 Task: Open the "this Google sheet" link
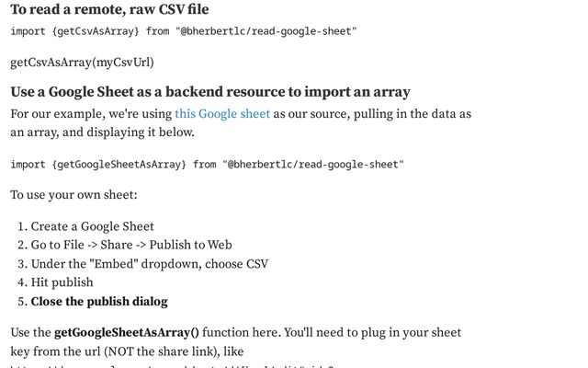(x=222, y=114)
